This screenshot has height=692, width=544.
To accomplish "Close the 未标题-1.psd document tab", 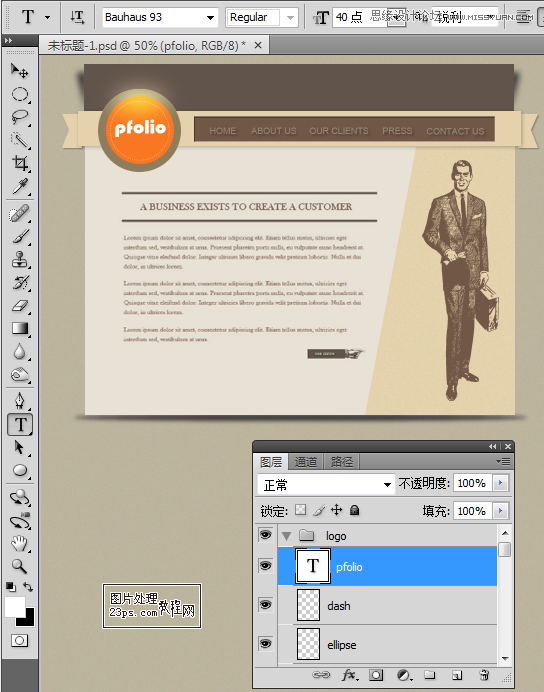I will tap(258, 45).
